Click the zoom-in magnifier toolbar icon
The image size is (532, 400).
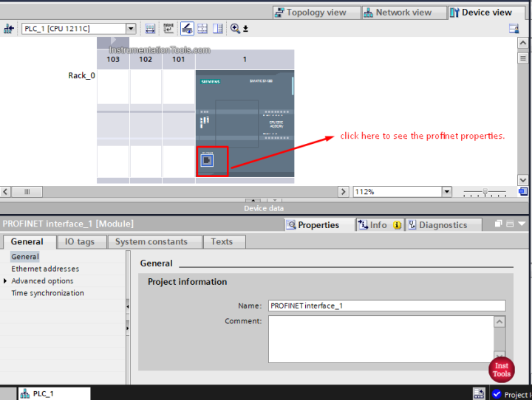[x=235, y=29]
